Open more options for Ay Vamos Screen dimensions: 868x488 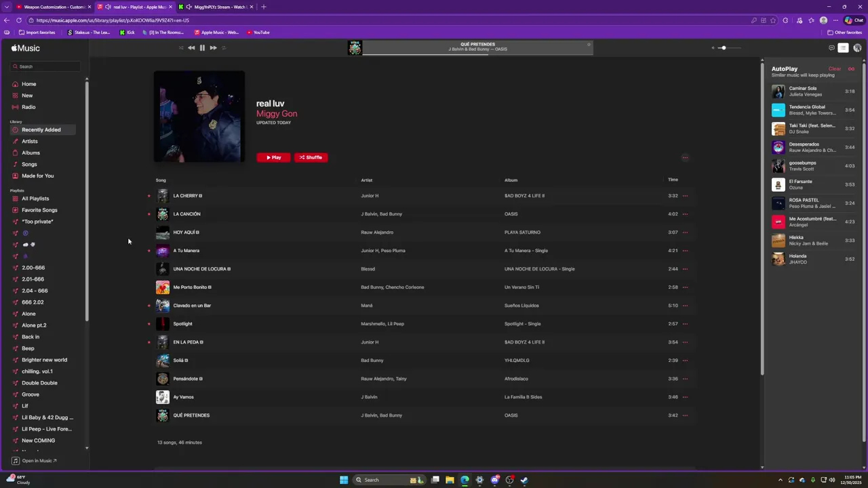click(685, 397)
